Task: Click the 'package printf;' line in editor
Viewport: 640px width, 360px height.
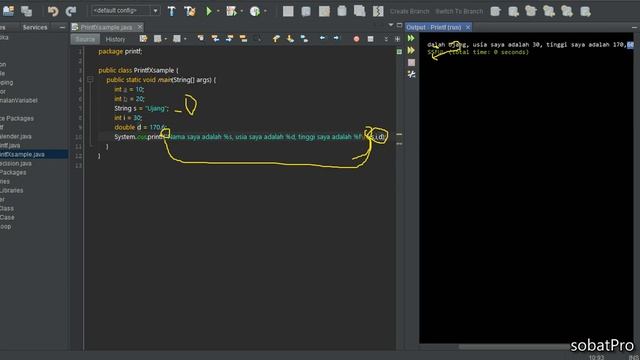Action: (120, 51)
